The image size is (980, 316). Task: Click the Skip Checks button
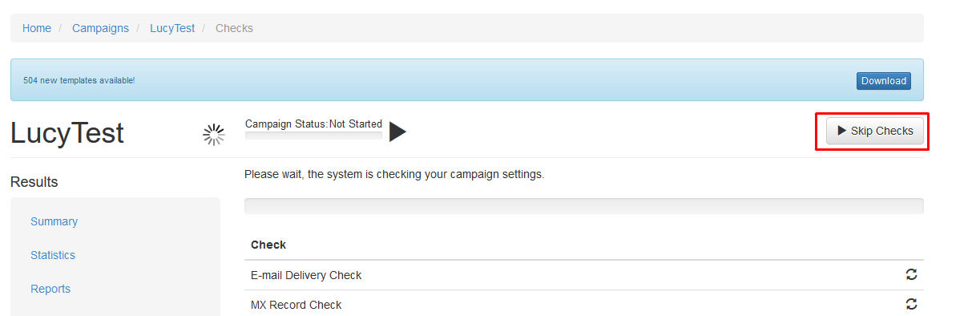point(875,131)
